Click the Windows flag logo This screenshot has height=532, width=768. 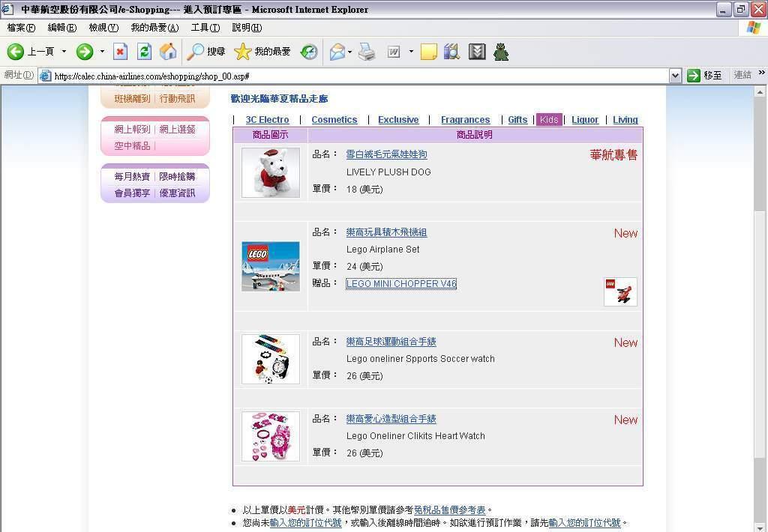[x=754, y=28]
